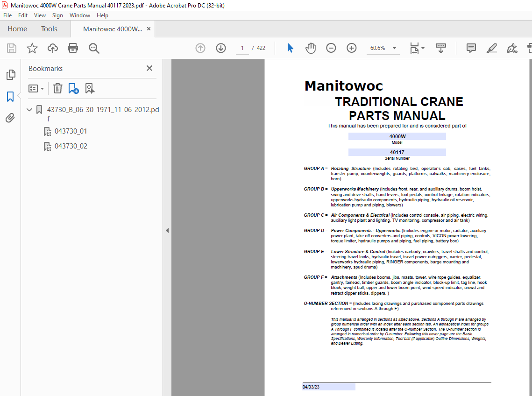Collapse the 43730_B bookmark tree node
This screenshot has height=396, width=532.
(x=29, y=110)
